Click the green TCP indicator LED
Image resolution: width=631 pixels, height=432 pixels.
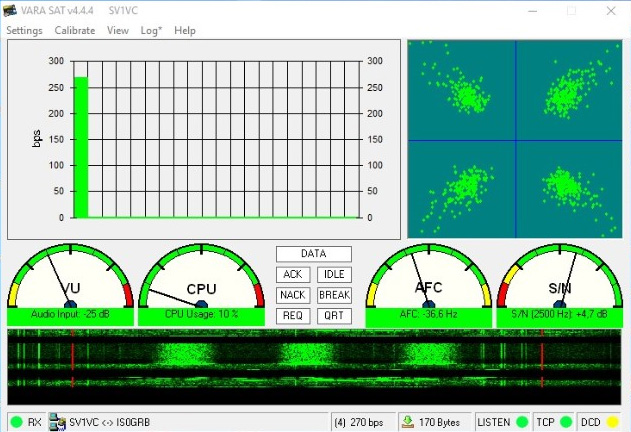click(566, 422)
